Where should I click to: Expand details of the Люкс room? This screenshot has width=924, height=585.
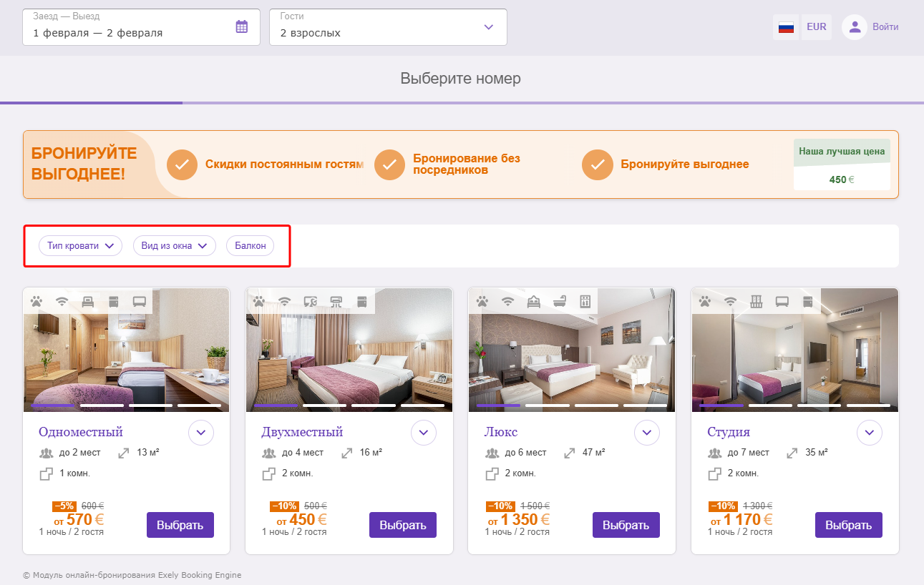(647, 433)
